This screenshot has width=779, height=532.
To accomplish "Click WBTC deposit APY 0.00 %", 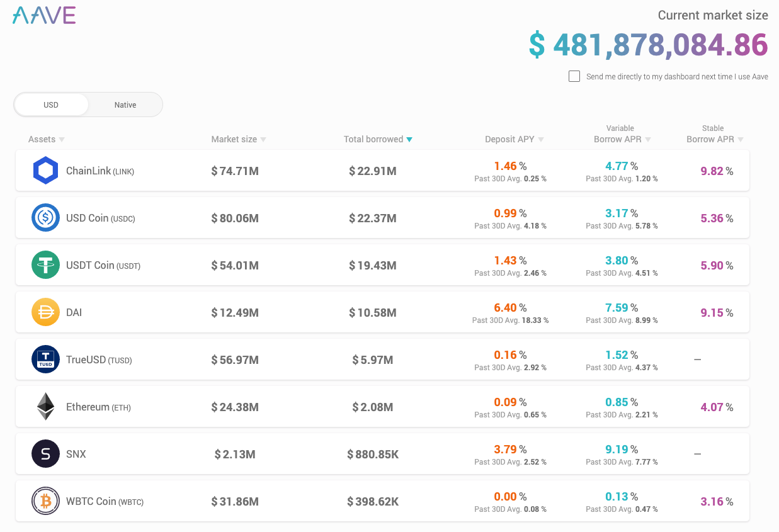I will (510, 497).
